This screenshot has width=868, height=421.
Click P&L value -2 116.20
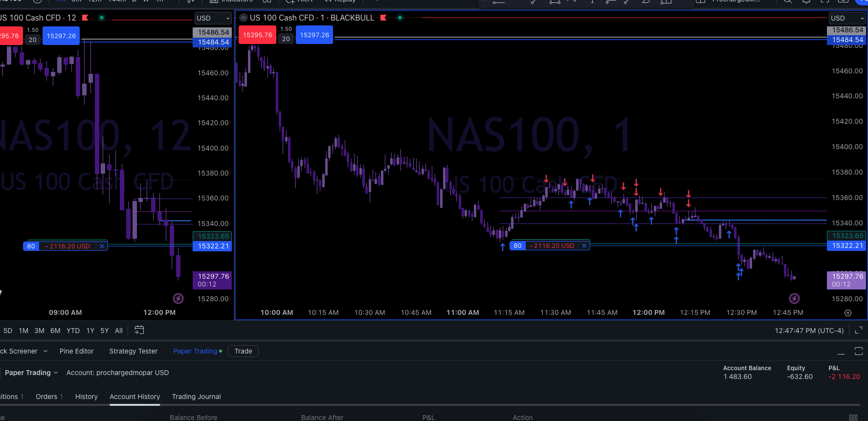[x=844, y=377]
